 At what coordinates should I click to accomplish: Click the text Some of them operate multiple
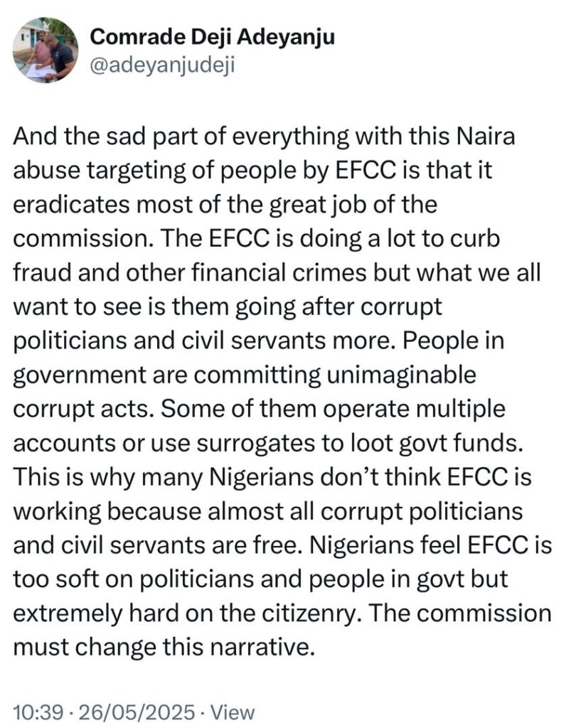pos(333,409)
